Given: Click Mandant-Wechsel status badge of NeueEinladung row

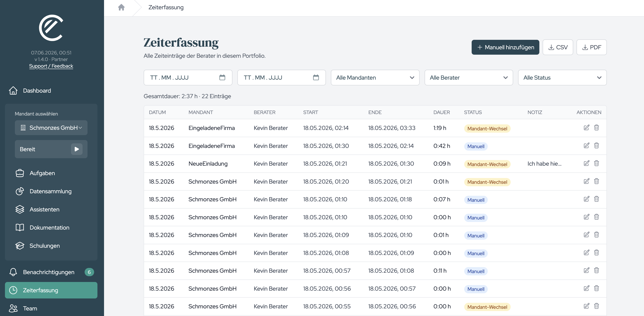Looking at the screenshot, I should point(487,164).
